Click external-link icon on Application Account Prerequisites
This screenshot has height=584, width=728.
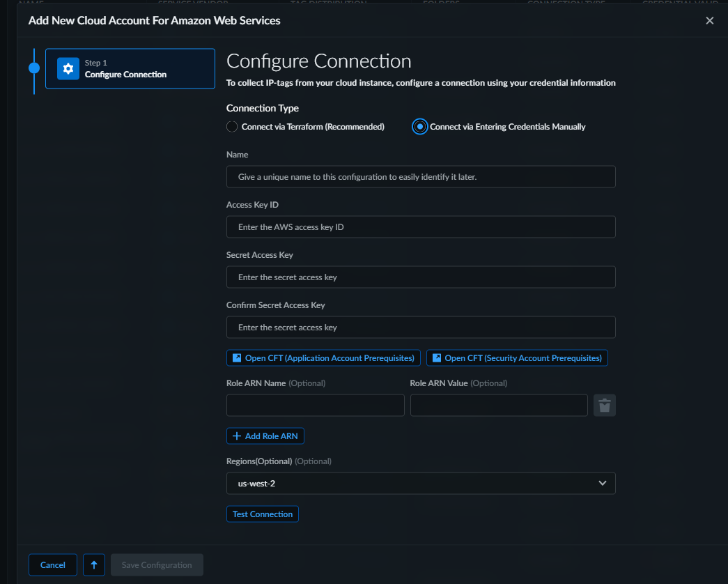point(237,358)
